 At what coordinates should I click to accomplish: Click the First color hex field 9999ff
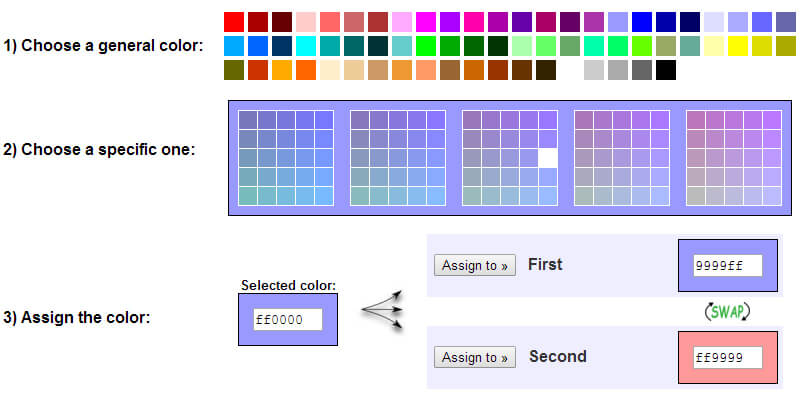(x=727, y=266)
